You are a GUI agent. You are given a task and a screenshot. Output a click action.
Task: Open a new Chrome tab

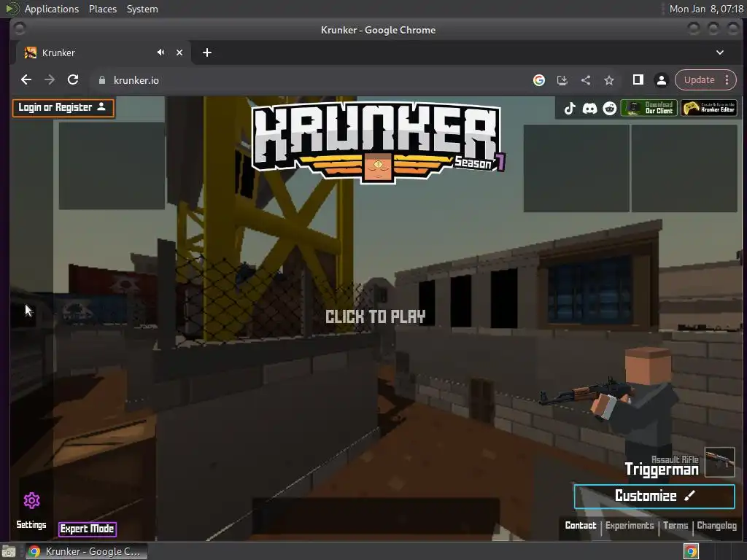206,52
